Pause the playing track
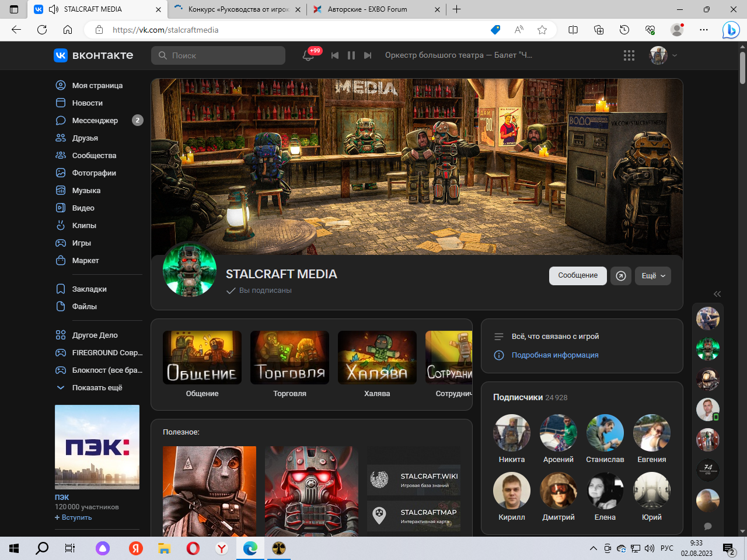Image resolution: width=747 pixels, height=560 pixels. pos(351,55)
